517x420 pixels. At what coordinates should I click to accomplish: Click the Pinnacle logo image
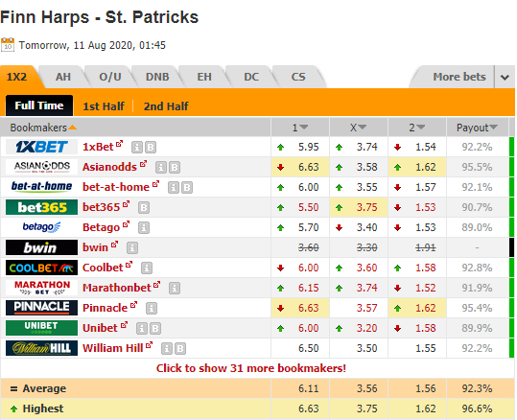pyautogui.click(x=41, y=308)
